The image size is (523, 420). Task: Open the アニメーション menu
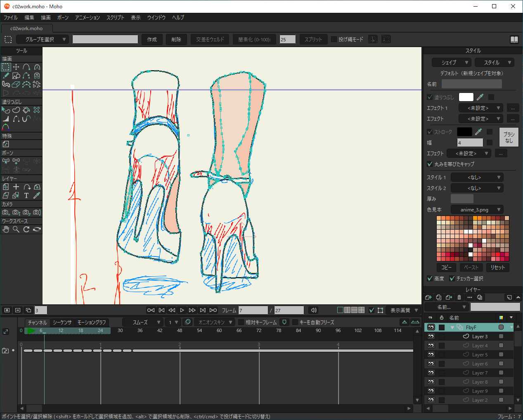click(87, 17)
